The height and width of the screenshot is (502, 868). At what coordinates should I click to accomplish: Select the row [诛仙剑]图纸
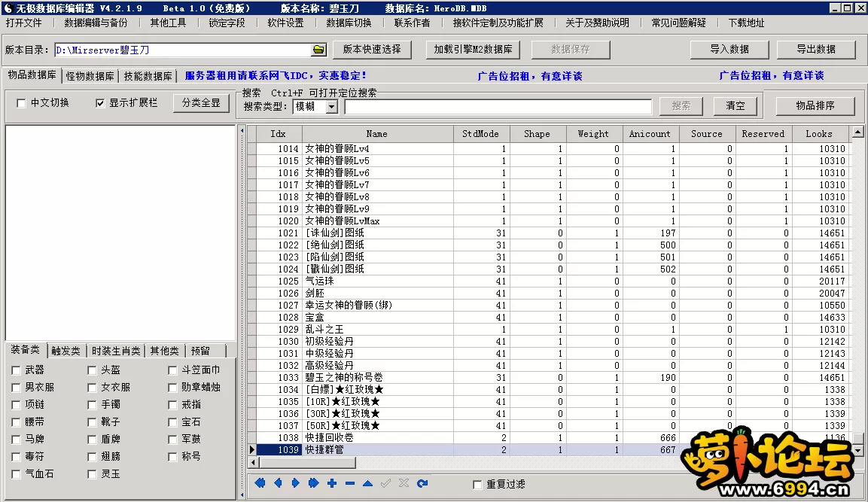547,233
